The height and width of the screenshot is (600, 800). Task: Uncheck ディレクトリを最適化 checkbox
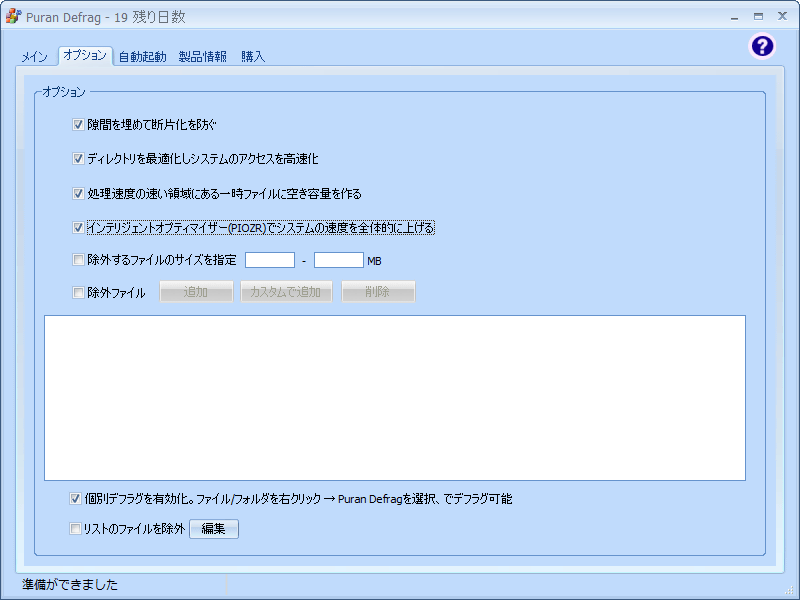(78, 159)
